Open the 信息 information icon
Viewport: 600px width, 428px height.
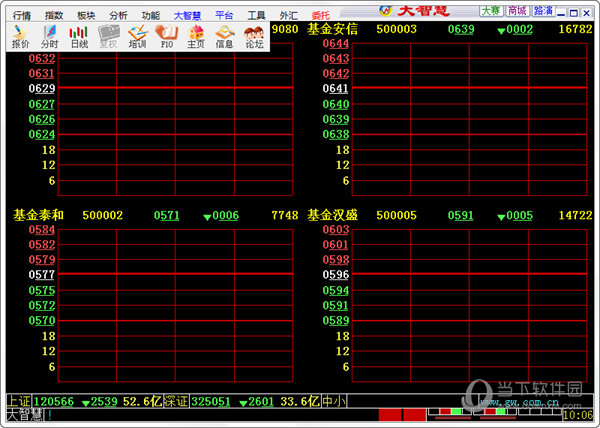(225, 37)
